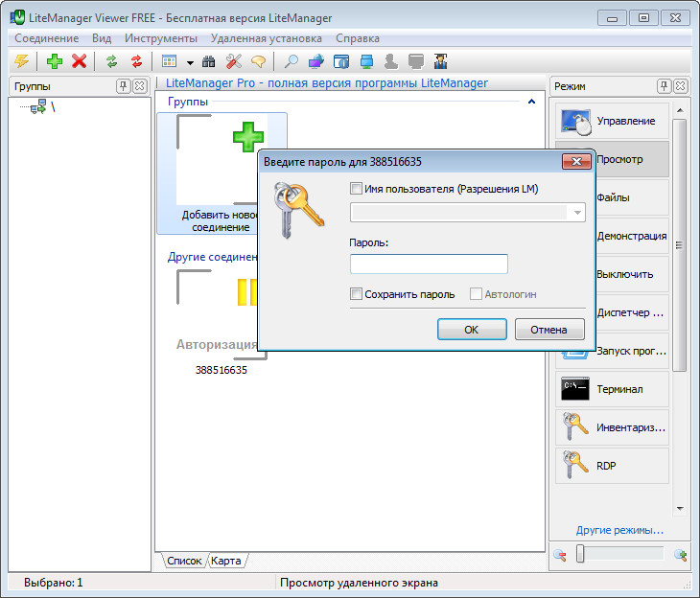Open the Соединение menu
This screenshot has height=598, width=700.
coord(46,38)
